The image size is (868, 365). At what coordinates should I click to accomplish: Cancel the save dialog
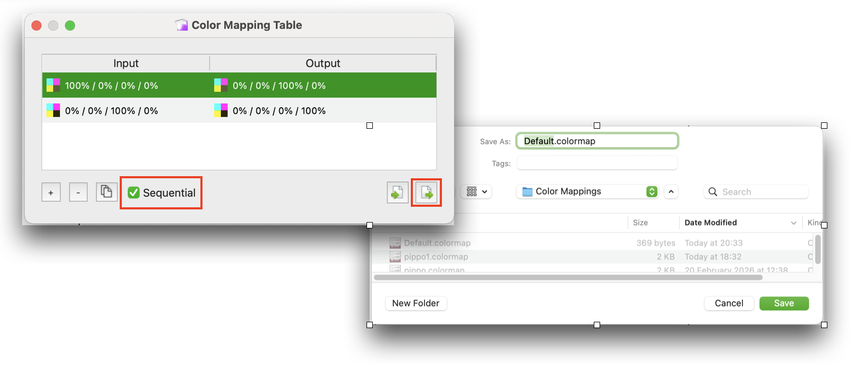(x=729, y=303)
